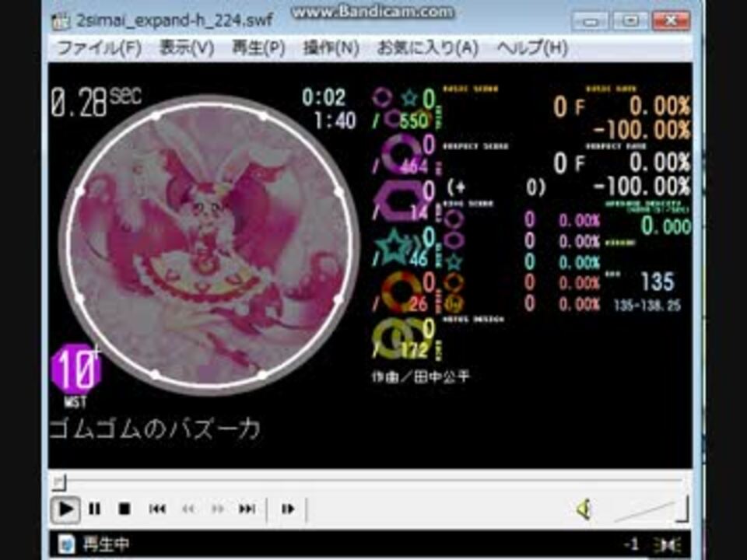Click the total note count 550
The height and width of the screenshot is (560, 747).
pyautogui.click(x=413, y=121)
